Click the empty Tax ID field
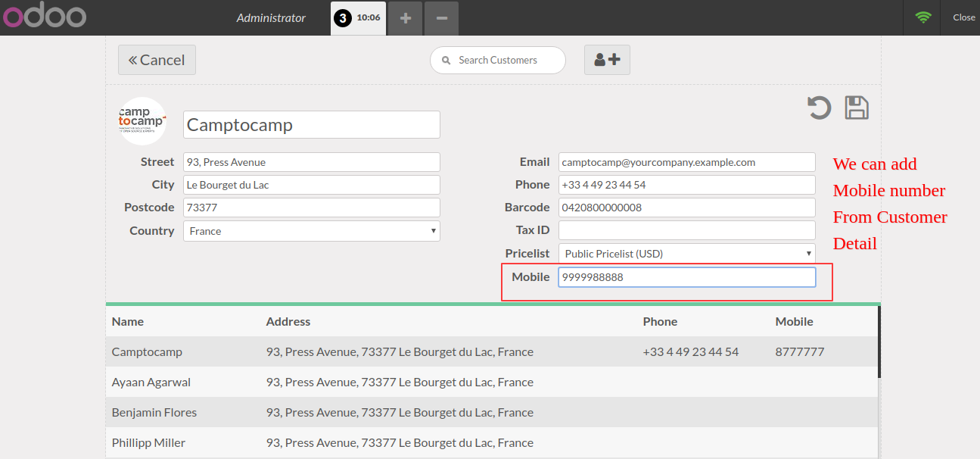This screenshot has height=459, width=980. click(x=687, y=230)
